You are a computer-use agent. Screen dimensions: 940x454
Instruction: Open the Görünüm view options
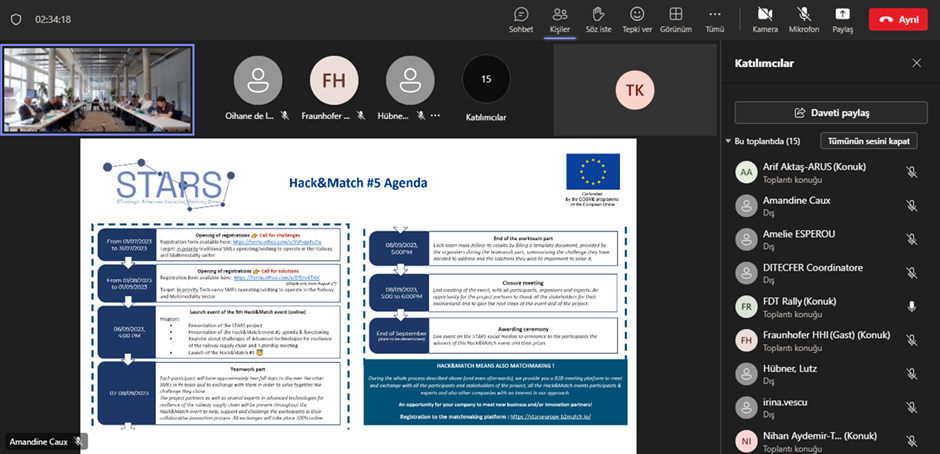pos(676,20)
